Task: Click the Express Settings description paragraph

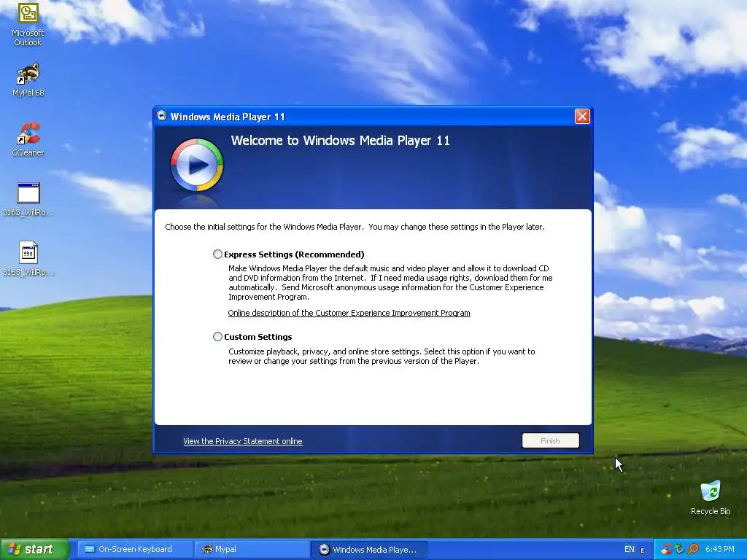Action: (x=390, y=282)
